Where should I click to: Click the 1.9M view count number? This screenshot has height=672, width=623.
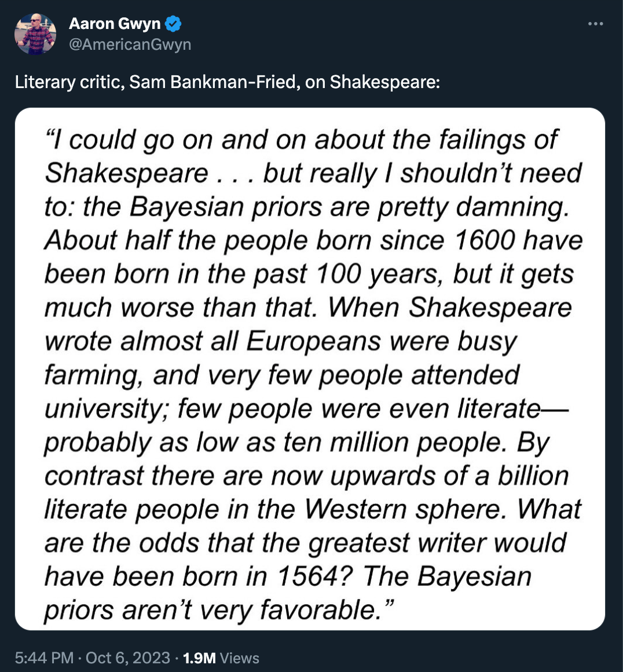click(x=199, y=658)
